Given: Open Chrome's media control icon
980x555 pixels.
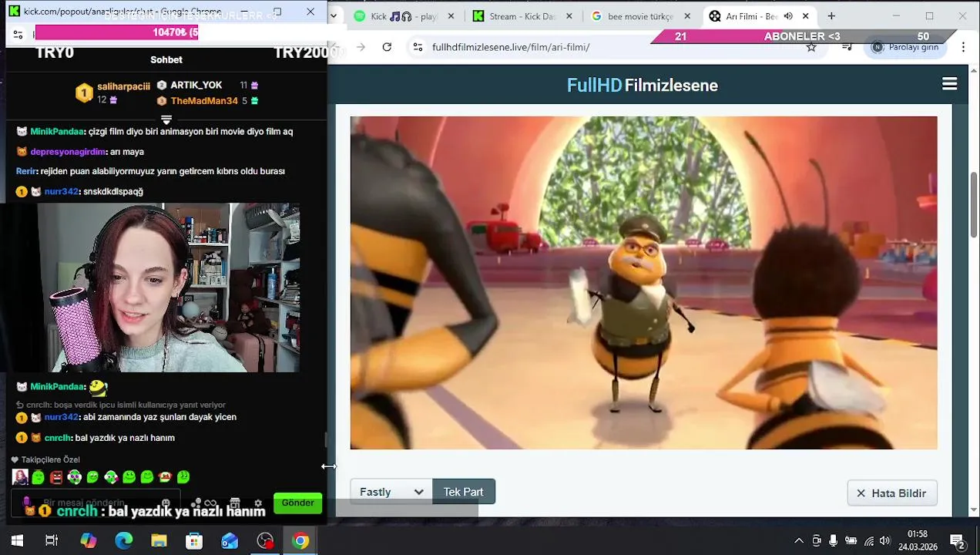Looking at the screenshot, I should (847, 47).
